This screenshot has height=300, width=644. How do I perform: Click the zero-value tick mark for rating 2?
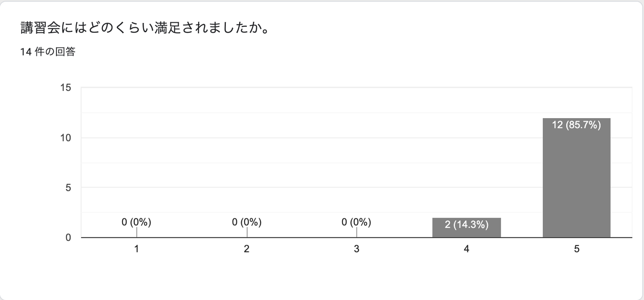pos(247,232)
